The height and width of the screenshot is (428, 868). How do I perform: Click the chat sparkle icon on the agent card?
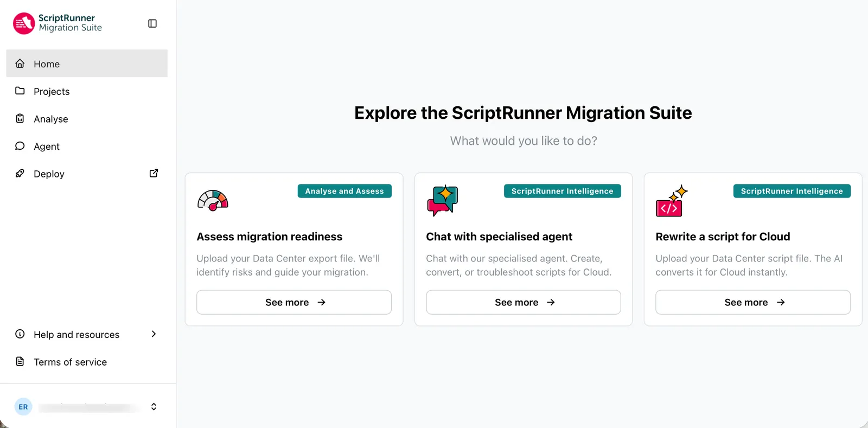(443, 201)
